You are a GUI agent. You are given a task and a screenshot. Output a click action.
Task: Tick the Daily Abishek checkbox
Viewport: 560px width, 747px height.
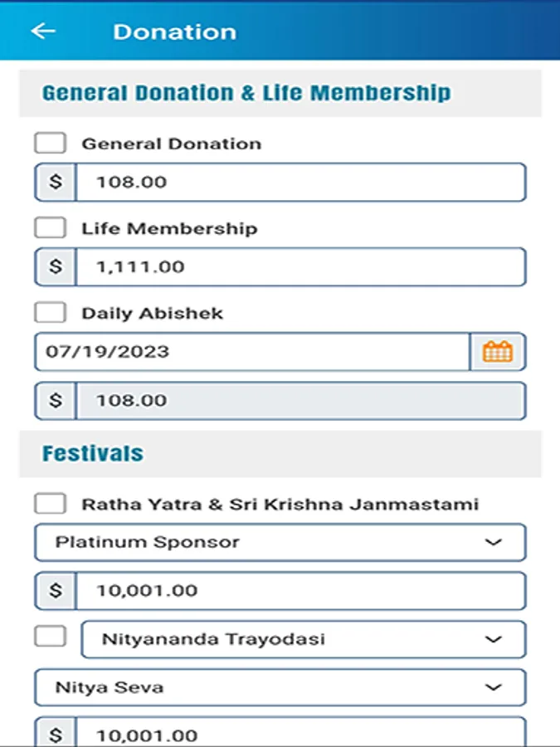point(51,313)
